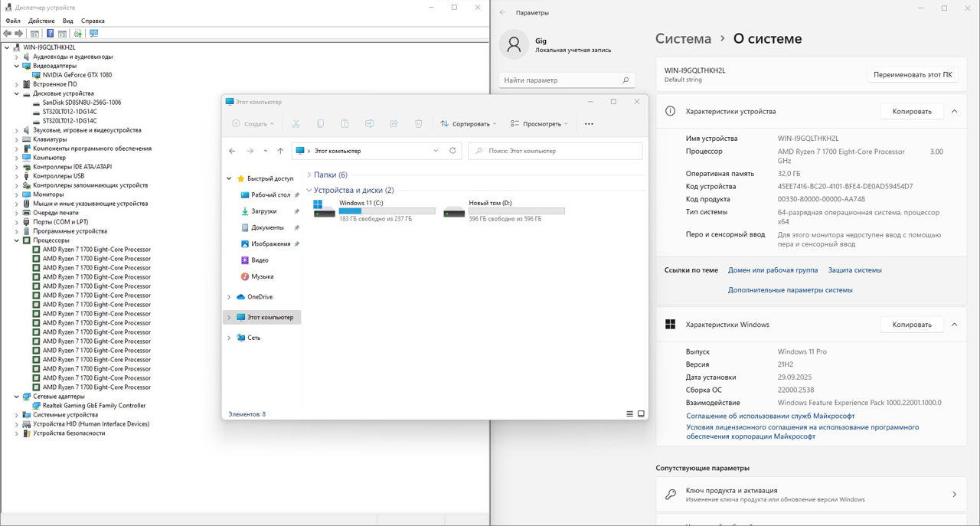The image size is (980, 526).
Task: Open the Вид menu in Device Manager
Action: tap(68, 21)
